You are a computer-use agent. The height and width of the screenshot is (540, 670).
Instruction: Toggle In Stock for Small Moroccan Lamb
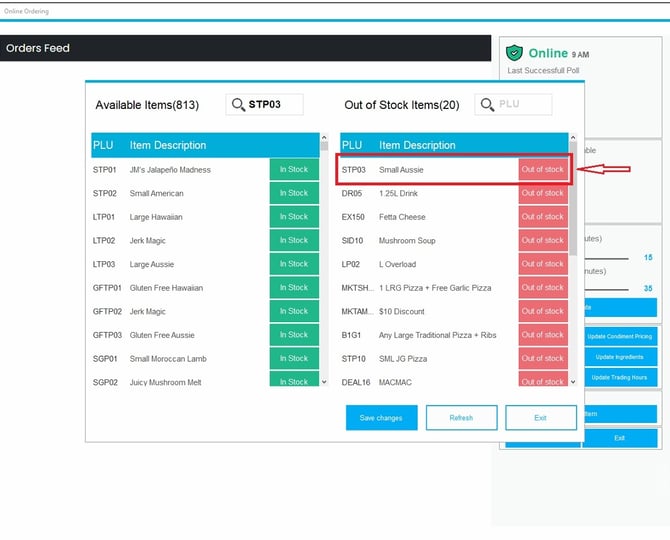294,358
